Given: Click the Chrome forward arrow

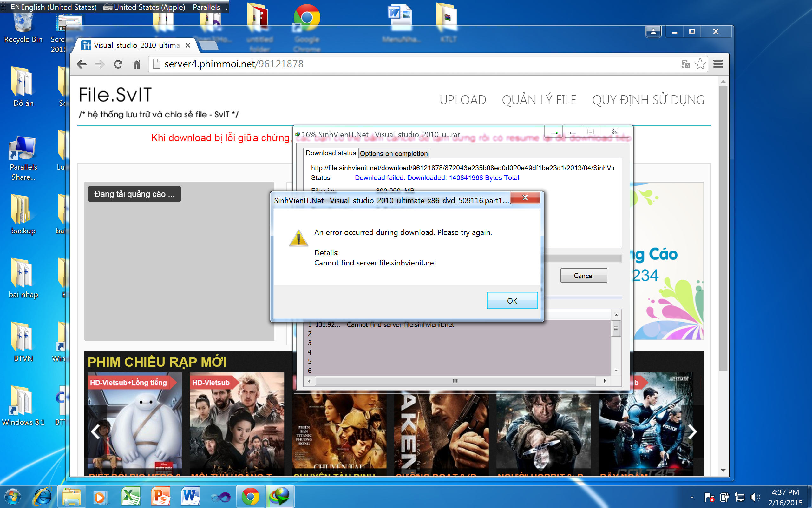Looking at the screenshot, I should click(x=100, y=64).
